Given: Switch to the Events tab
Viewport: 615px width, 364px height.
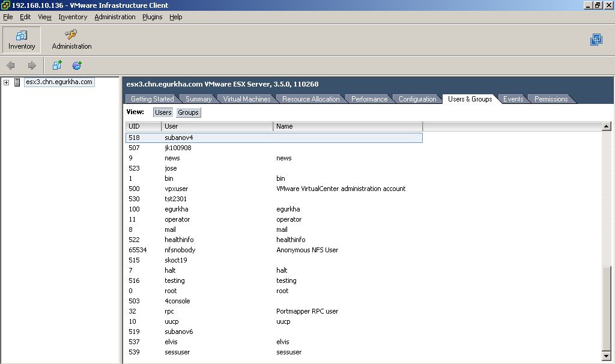Looking at the screenshot, I should tap(513, 99).
